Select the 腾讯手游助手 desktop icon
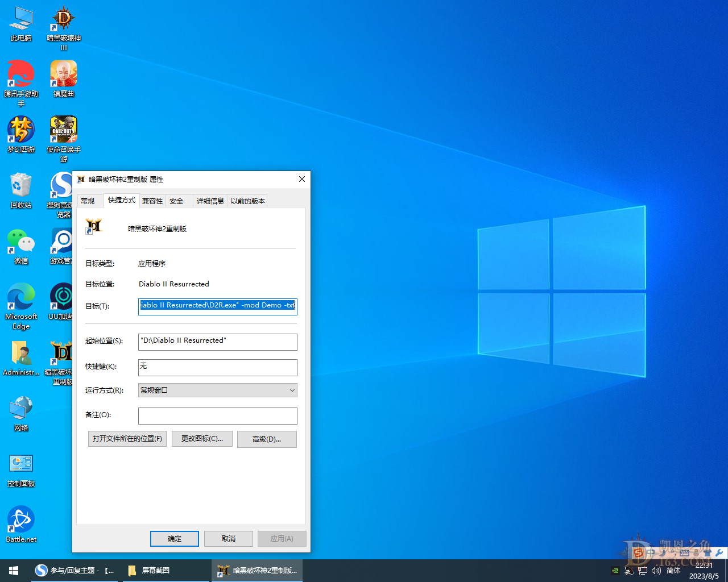 (21, 84)
